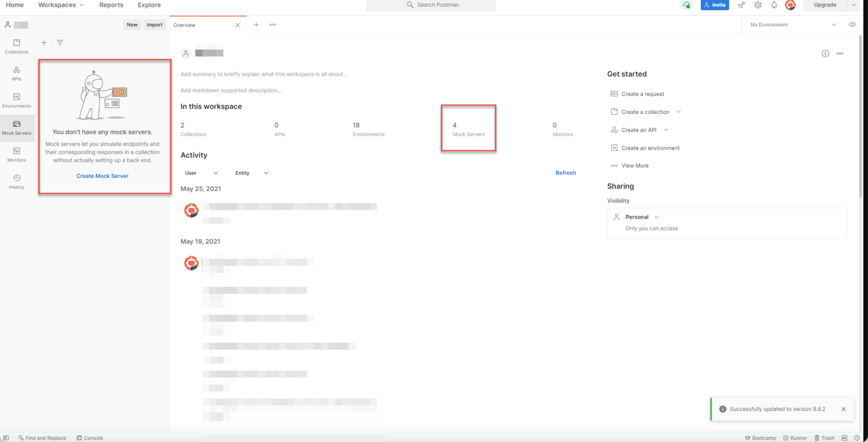
Task: Open the Postman Console
Action: 90,438
